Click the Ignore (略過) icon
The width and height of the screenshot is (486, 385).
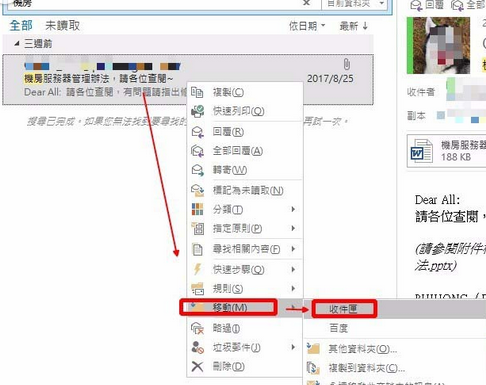pos(197,328)
